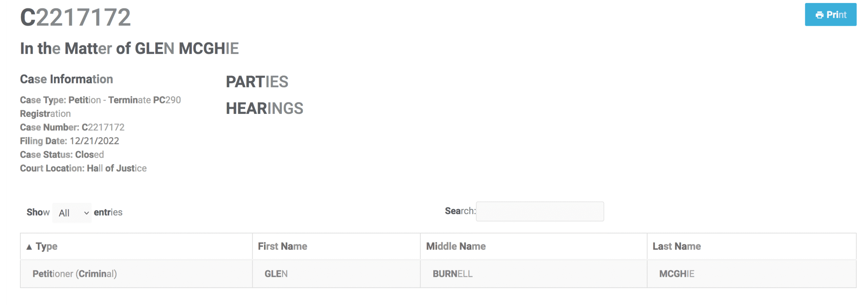The height and width of the screenshot is (305, 868).
Task: Click the GLEN first name cell
Action: pos(336,274)
